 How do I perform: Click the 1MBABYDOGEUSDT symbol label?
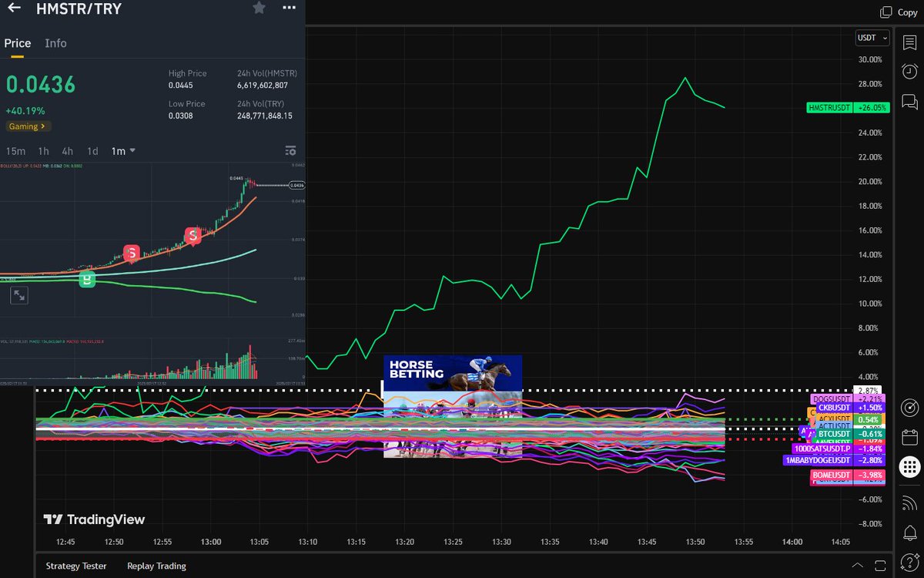(x=818, y=460)
